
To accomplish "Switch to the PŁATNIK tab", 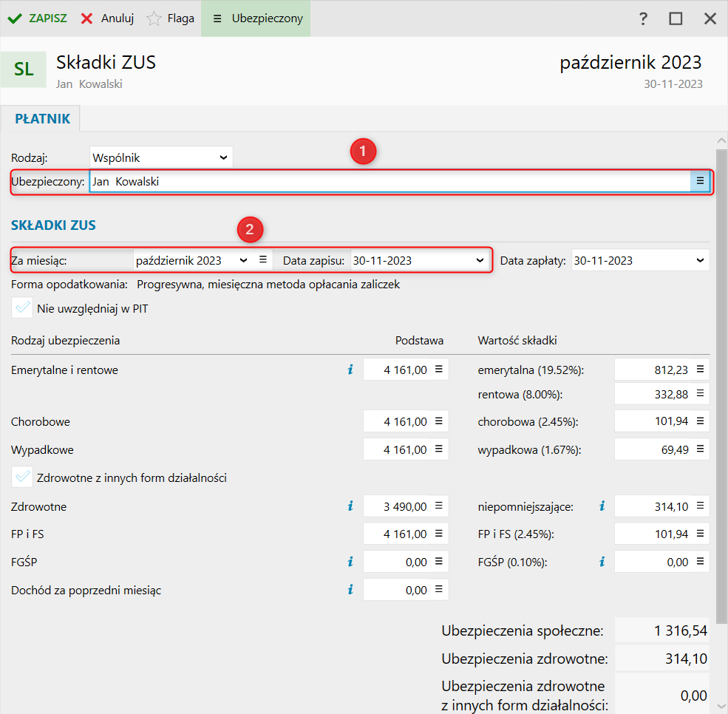I will 42,119.
